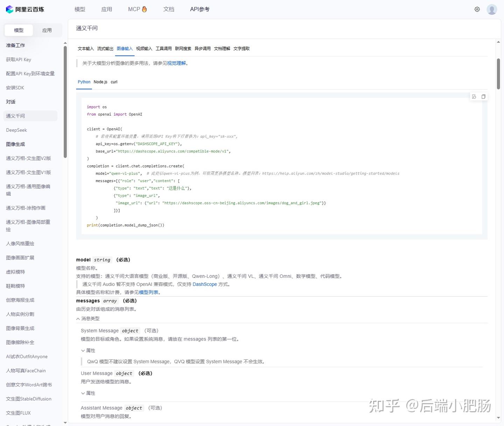Select the 文字提取 tab

[x=241, y=49]
